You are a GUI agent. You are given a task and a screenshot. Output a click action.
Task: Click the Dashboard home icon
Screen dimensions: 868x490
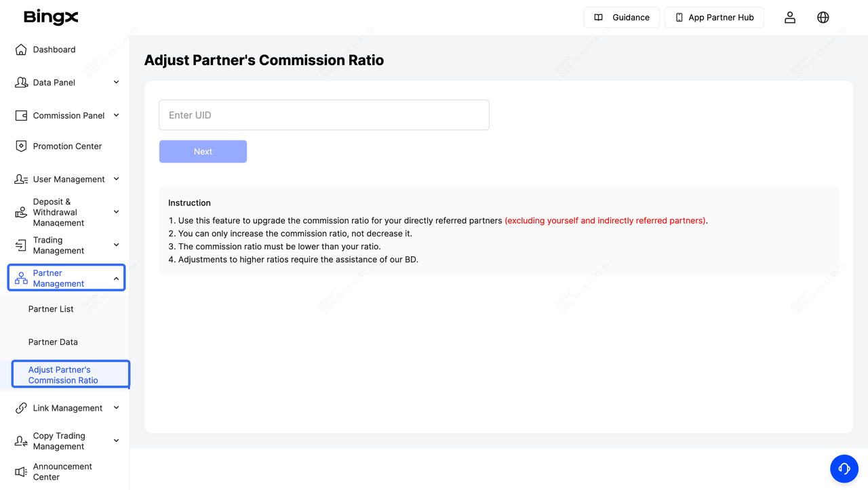(21, 49)
